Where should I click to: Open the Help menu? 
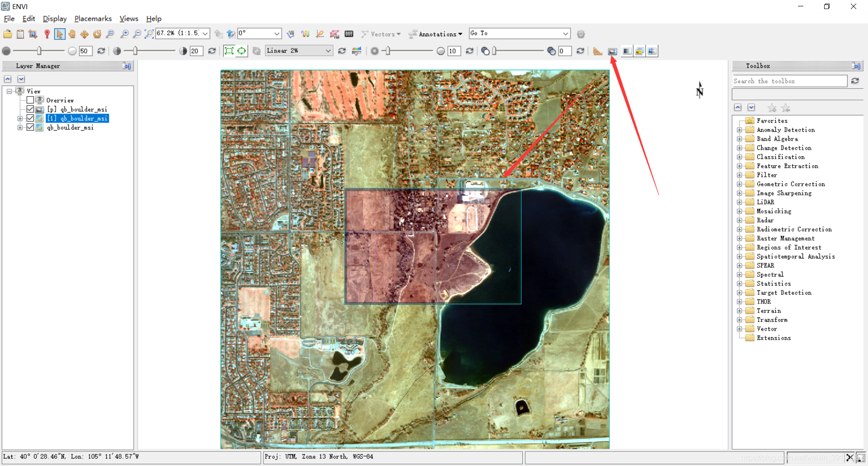point(154,19)
